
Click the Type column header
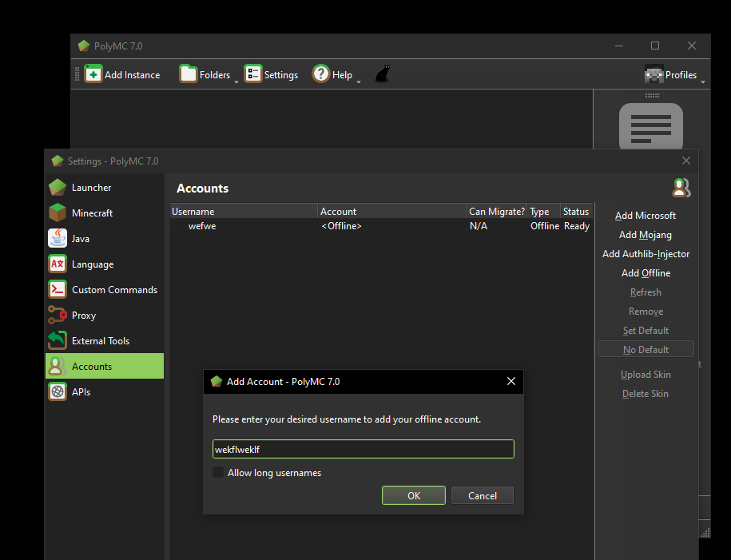click(543, 211)
